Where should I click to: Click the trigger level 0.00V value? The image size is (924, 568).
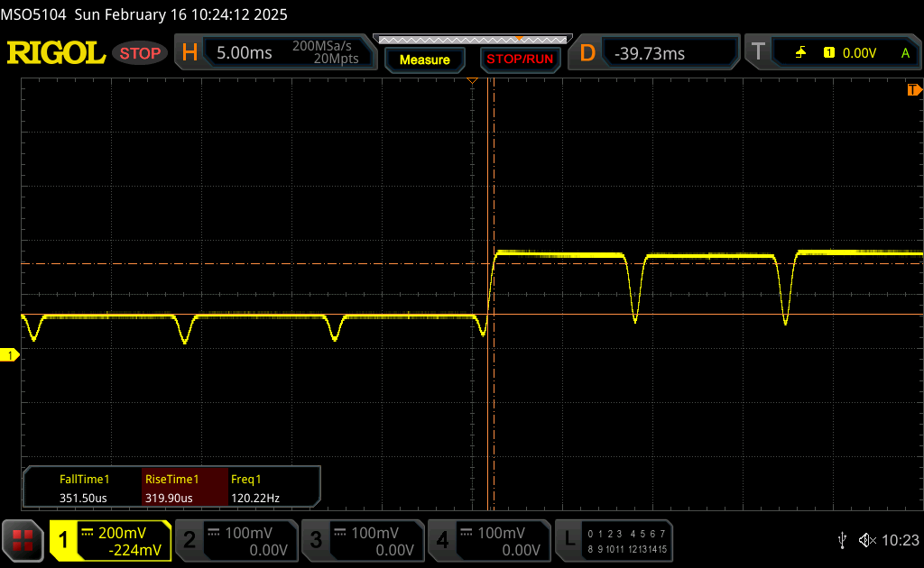(859, 53)
